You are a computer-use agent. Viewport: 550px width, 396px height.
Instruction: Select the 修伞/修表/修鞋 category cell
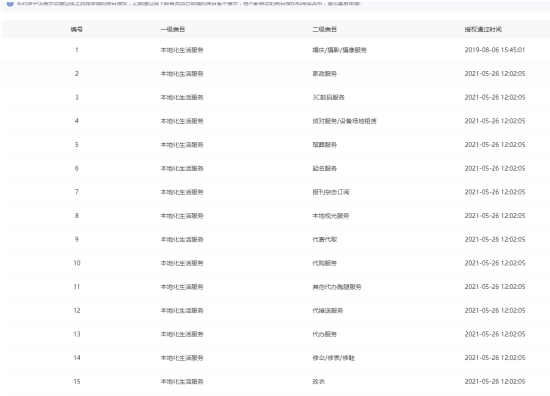(334, 358)
